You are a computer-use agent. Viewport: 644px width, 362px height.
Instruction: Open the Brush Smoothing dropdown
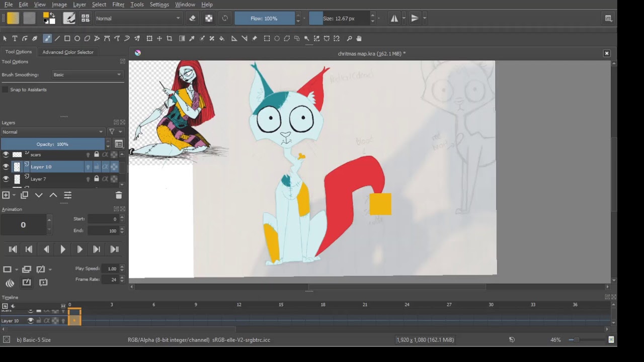point(88,75)
